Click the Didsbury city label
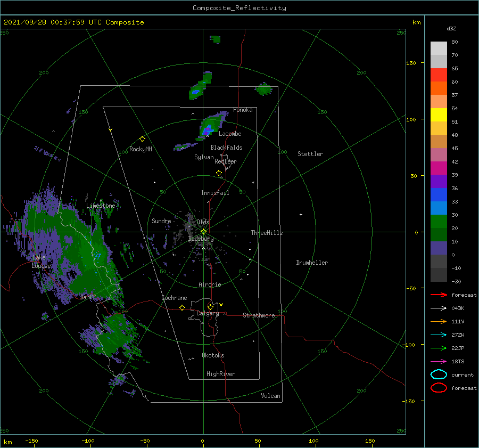Screen dimensions: 479x448 201,239
